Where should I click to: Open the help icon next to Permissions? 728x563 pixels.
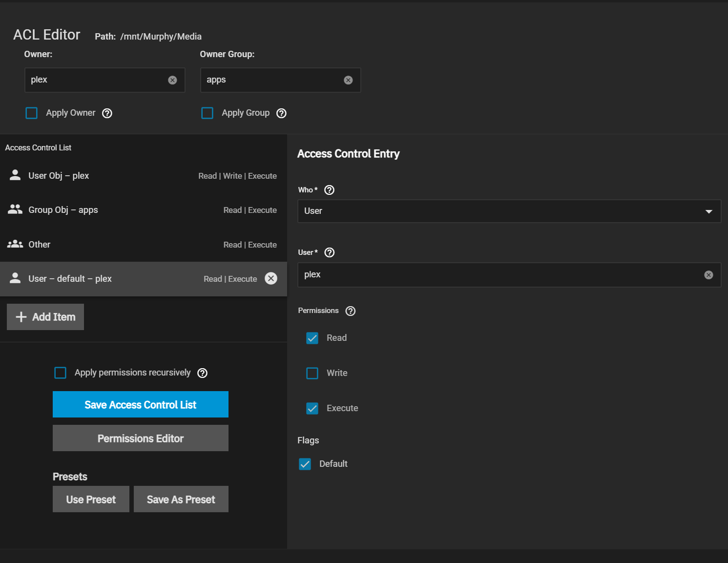tap(351, 311)
